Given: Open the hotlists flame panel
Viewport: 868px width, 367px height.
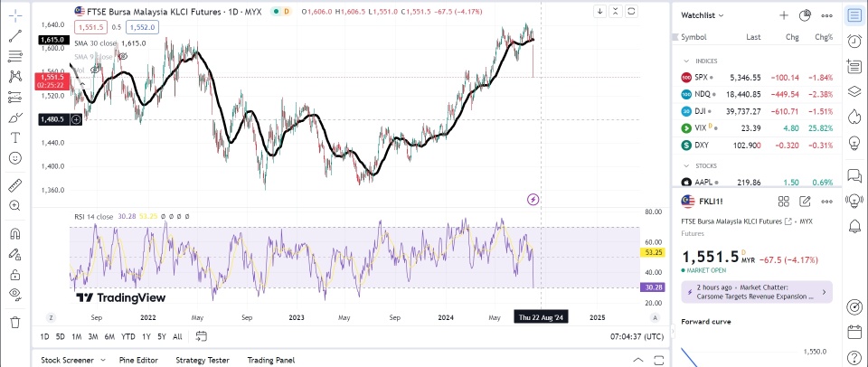Looking at the screenshot, I should pos(854,117).
